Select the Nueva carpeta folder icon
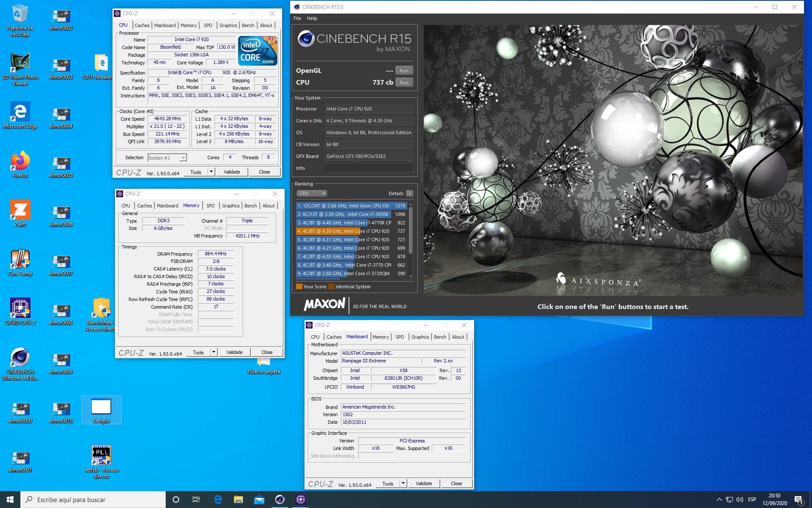812x508 pixels. (x=263, y=366)
